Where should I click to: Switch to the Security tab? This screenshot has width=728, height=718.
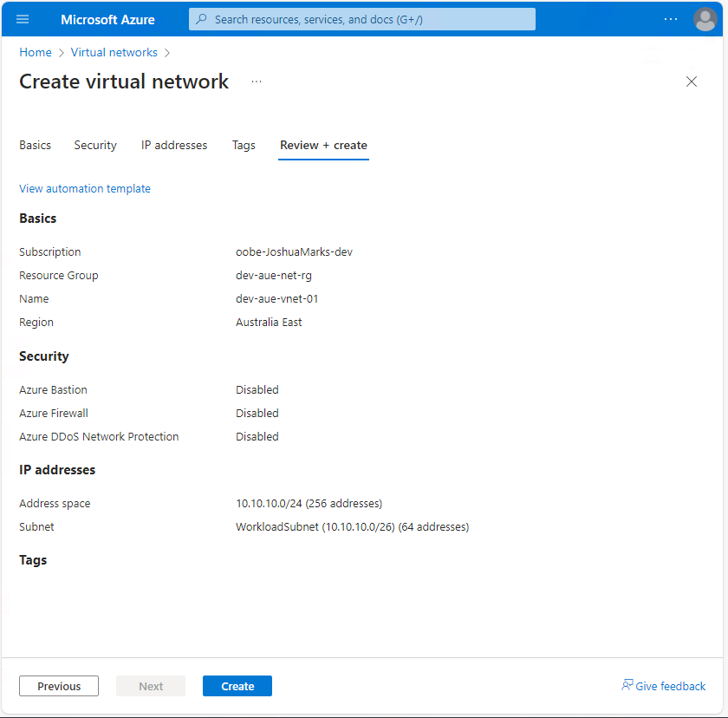coord(95,145)
